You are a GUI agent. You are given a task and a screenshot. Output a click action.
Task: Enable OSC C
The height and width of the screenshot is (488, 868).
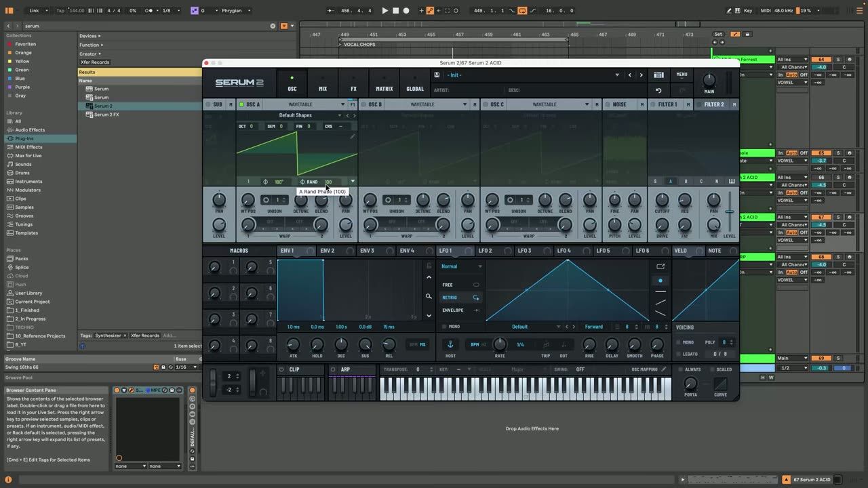[x=486, y=104]
